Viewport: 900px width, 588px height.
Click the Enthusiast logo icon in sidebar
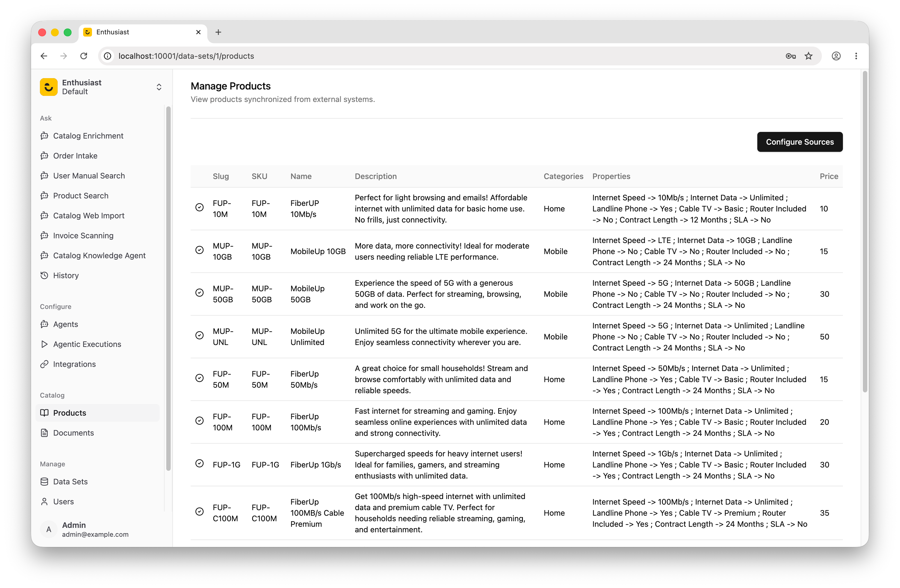[x=48, y=87]
